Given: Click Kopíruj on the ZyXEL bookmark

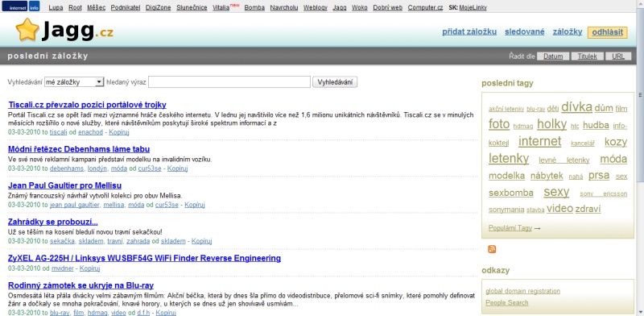Looking at the screenshot, I should coord(90,268).
